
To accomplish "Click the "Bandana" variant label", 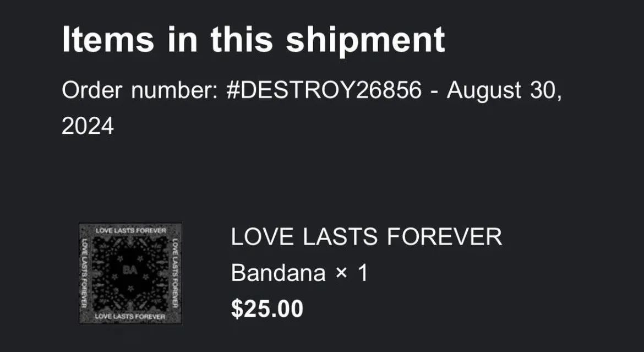I will [278, 273].
